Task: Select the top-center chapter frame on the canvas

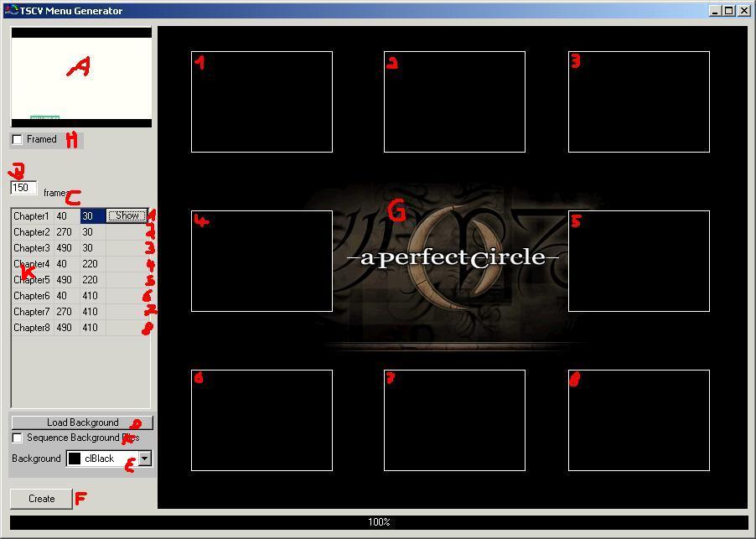Action: pyautogui.click(x=454, y=101)
